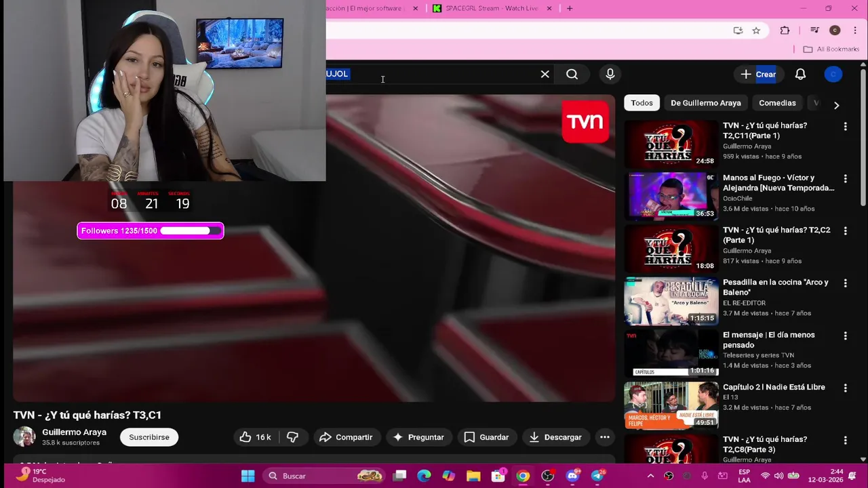Open TVN T2,C11 (Parte 1) thumbnail
The height and width of the screenshot is (488, 868).
[x=671, y=144]
